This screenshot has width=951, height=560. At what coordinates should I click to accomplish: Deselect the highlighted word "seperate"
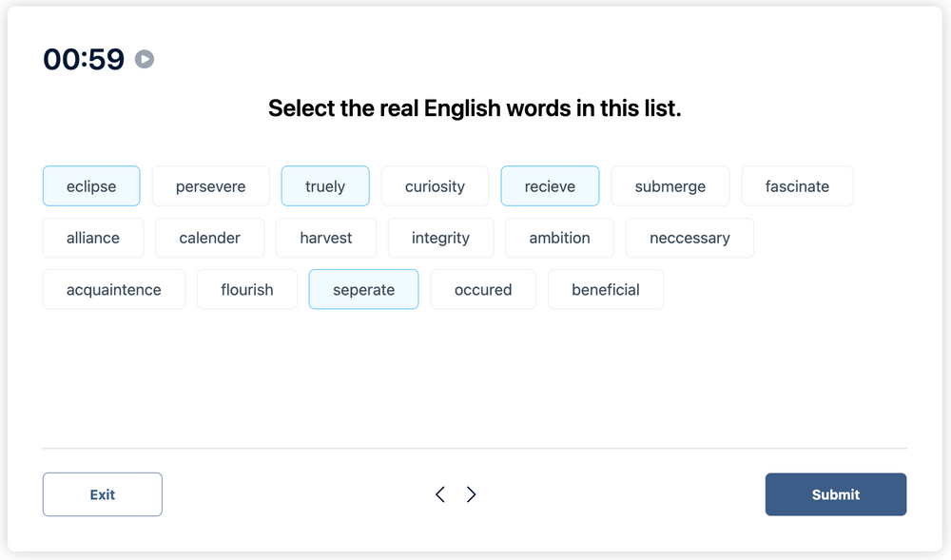point(363,289)
